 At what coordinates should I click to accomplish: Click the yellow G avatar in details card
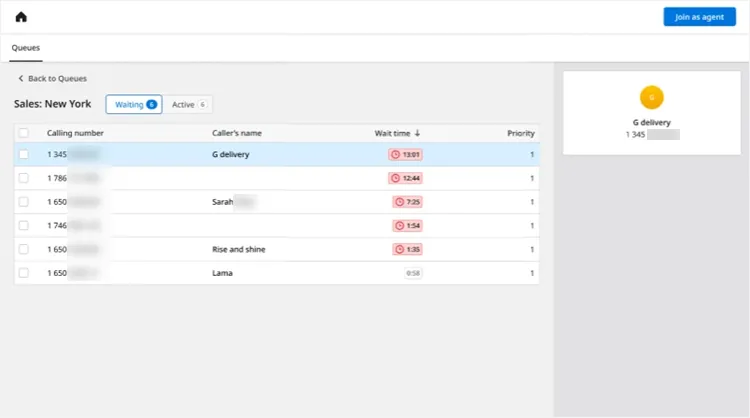point(651,98)
